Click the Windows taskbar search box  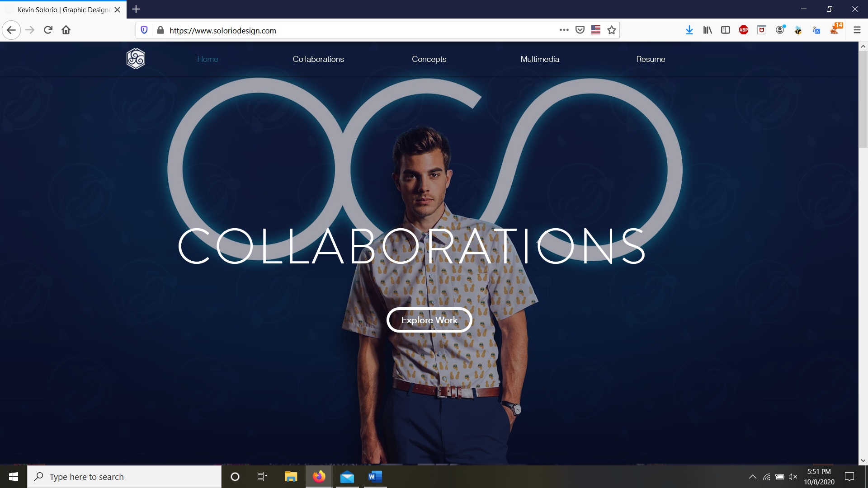pos(124,477)
